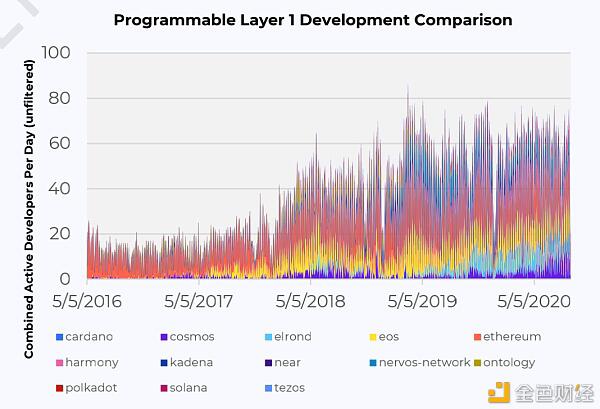Screen dimensions: 600x409
Task: Select the ethereum legend color swatch
Action: 475,337
